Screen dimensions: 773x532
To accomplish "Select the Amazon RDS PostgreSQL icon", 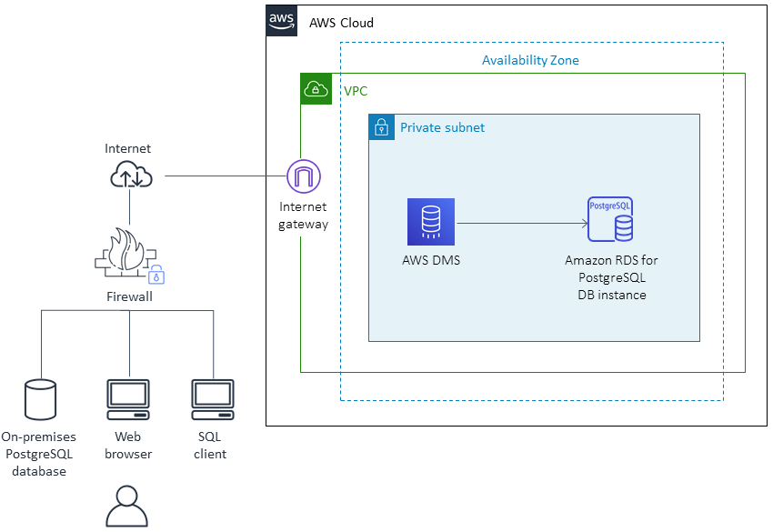I will click(x=610, y=219).
